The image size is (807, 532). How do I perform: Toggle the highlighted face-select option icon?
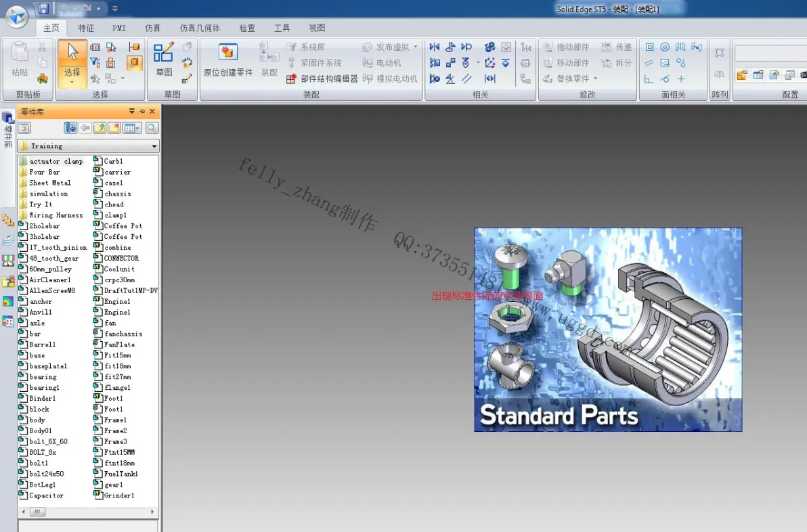tap(134, 63)
